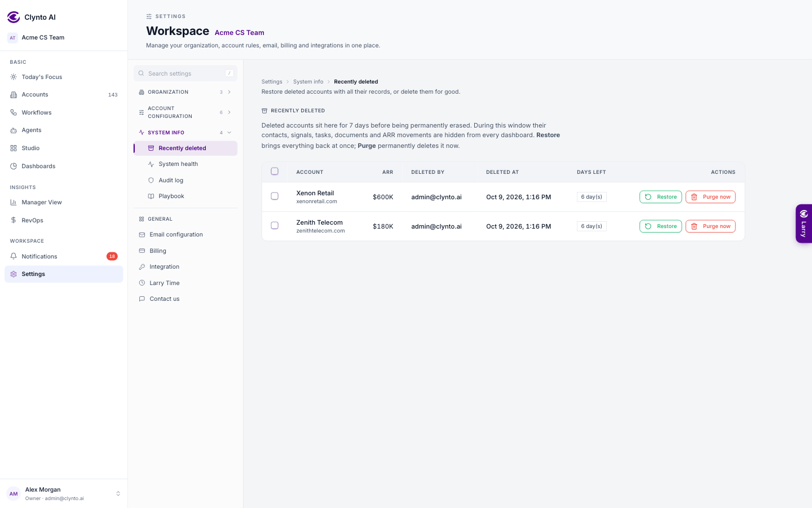Click the Deleted At column header
The height and width of the screenshot is (508, 812).
pyautogui.click(x=502, y=172)
